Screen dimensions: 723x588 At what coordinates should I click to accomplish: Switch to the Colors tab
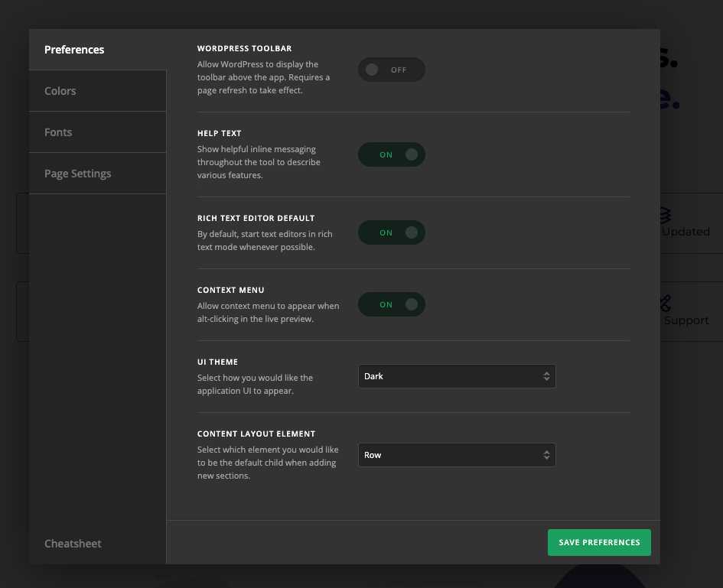(x=60, y=91)
